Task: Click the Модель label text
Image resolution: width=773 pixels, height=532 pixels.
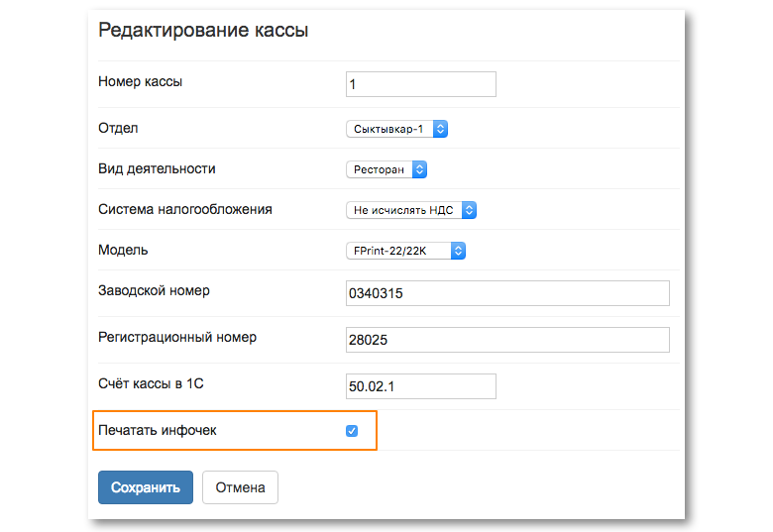Action: 123,251
